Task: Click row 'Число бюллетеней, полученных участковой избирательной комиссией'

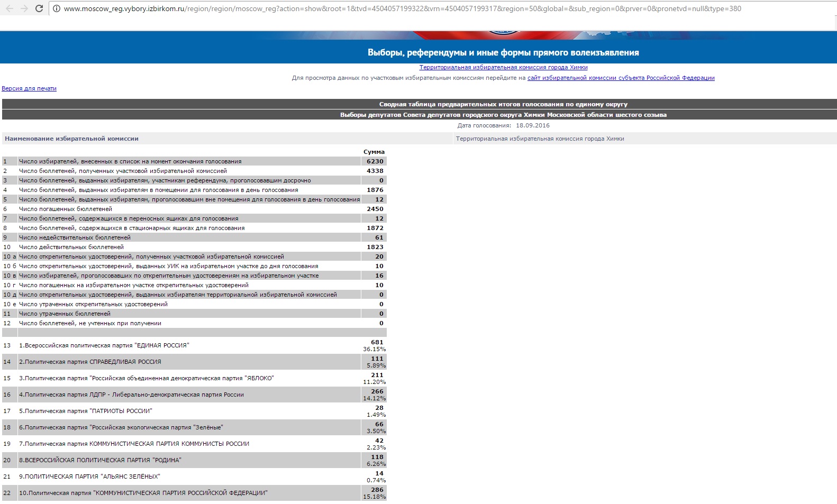Action: click(123, 171)
